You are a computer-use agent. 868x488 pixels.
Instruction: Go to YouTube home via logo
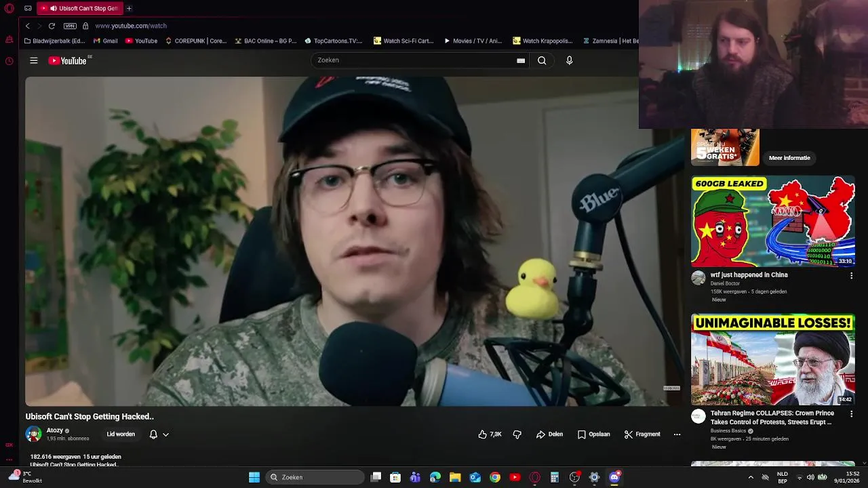tap(68, 60)
